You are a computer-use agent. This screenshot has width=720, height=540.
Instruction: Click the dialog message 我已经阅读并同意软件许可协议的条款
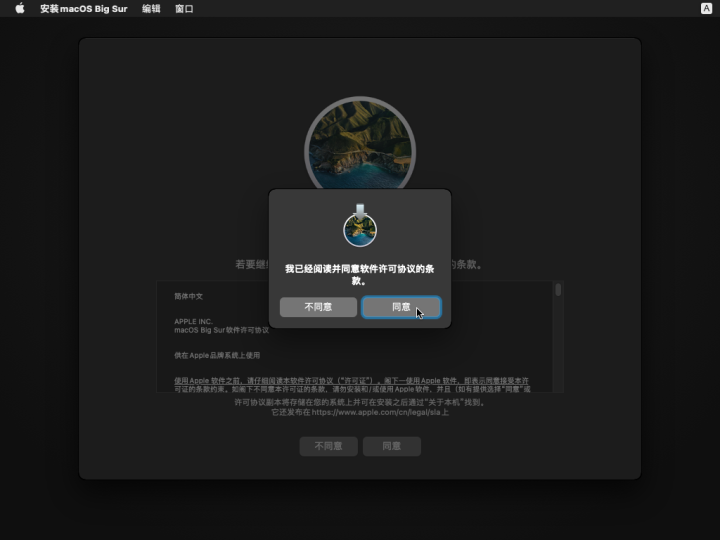tap(360, 274)
